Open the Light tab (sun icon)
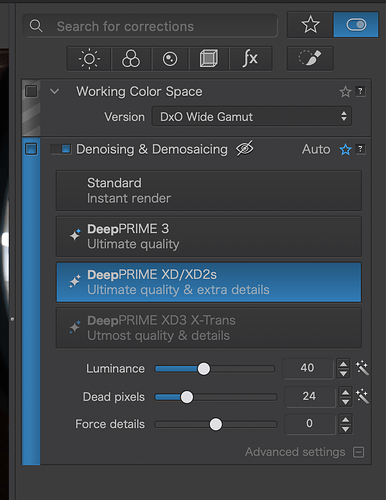 pos(89,59)
